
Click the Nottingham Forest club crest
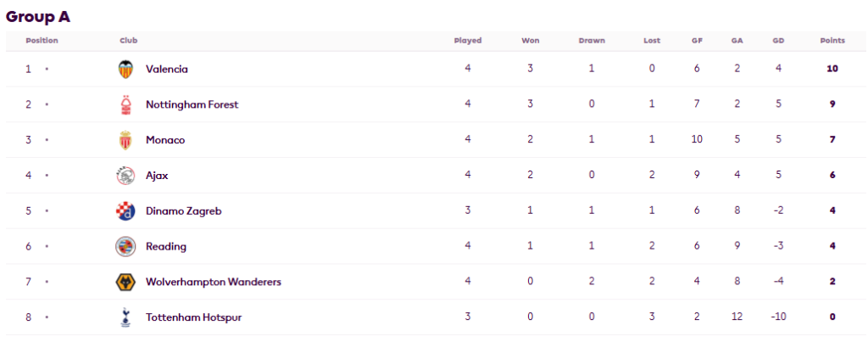pos(126,104)
